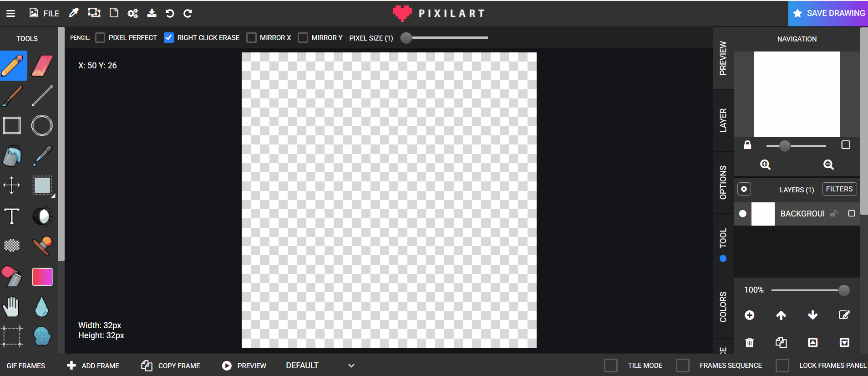Select the Paint Bucket fill tool
The width and height of the screenshot is (868, 376).
click(12, 156)
